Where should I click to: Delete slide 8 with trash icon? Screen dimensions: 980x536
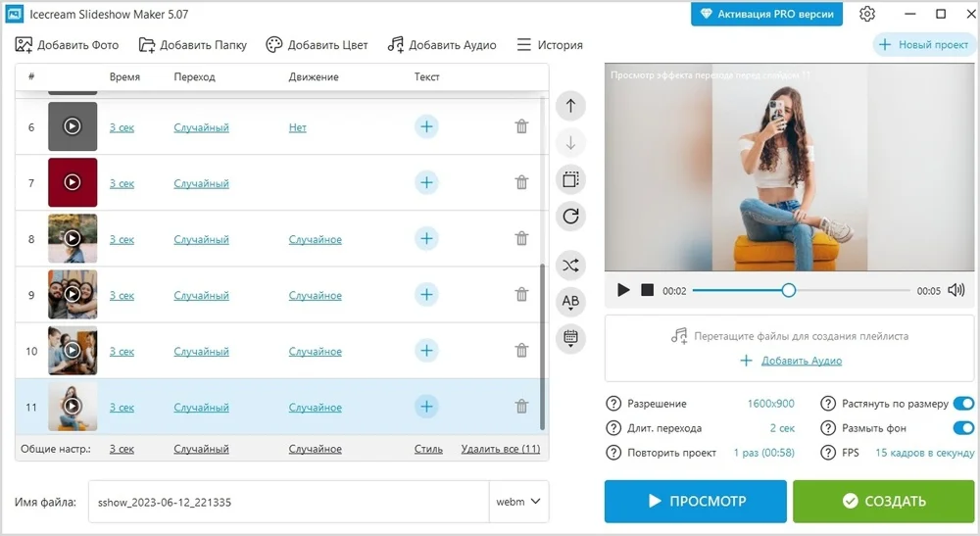[521, 239]
